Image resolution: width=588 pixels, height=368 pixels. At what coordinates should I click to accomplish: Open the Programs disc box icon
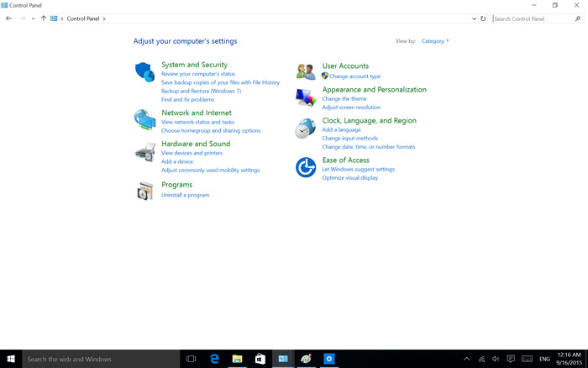[144, 191]
